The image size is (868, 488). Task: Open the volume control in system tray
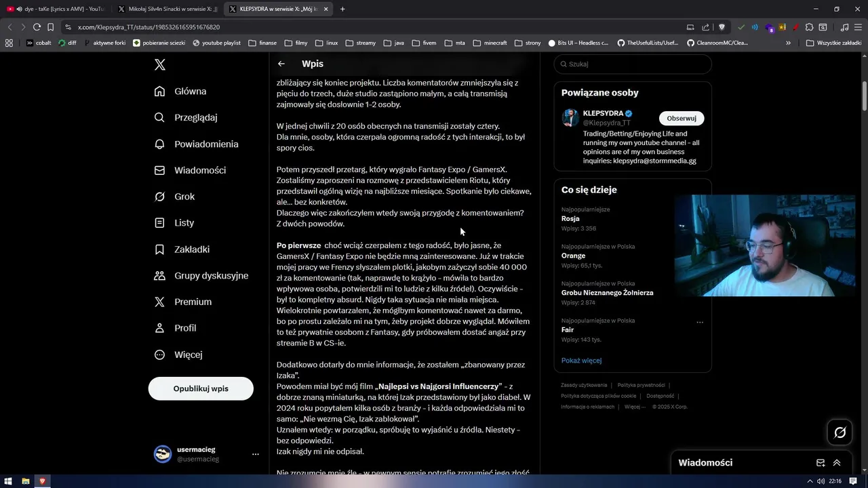click(x=821, y=481)
